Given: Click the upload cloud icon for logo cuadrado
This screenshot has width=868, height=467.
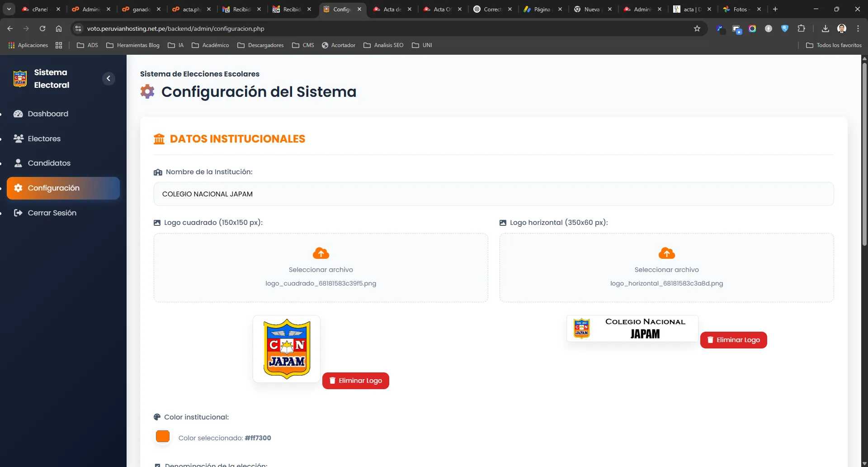Looking at the screenshot, I should coord(321,253).
